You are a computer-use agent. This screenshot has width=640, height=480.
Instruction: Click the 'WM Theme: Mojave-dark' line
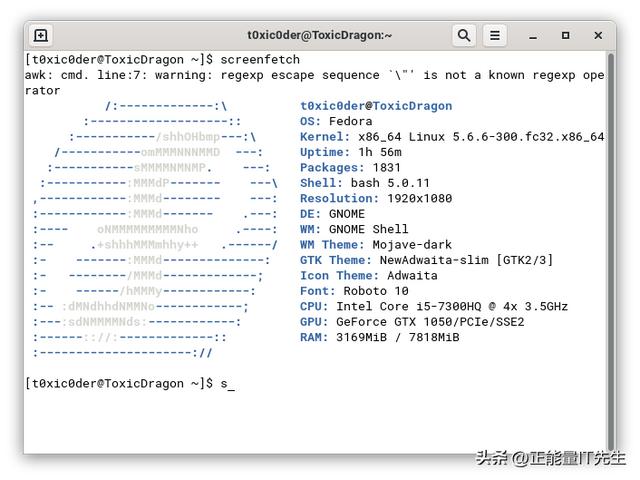[376, 245]
